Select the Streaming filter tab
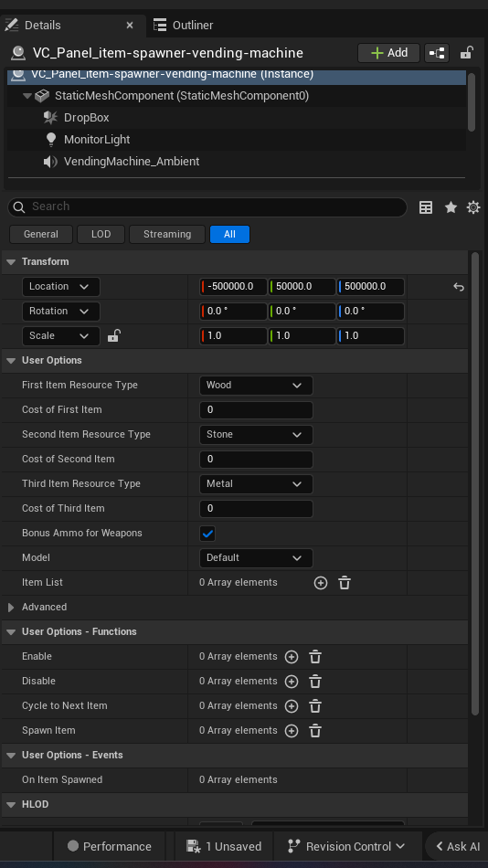Screen dimensions: 488x868 click(166, 234)
